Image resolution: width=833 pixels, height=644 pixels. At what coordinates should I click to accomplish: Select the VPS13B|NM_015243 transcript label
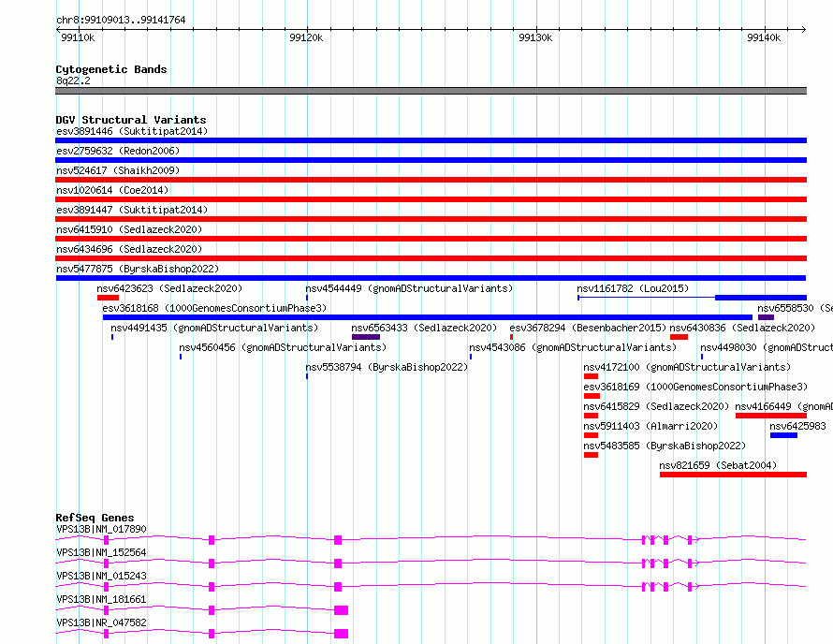(101, 576)
